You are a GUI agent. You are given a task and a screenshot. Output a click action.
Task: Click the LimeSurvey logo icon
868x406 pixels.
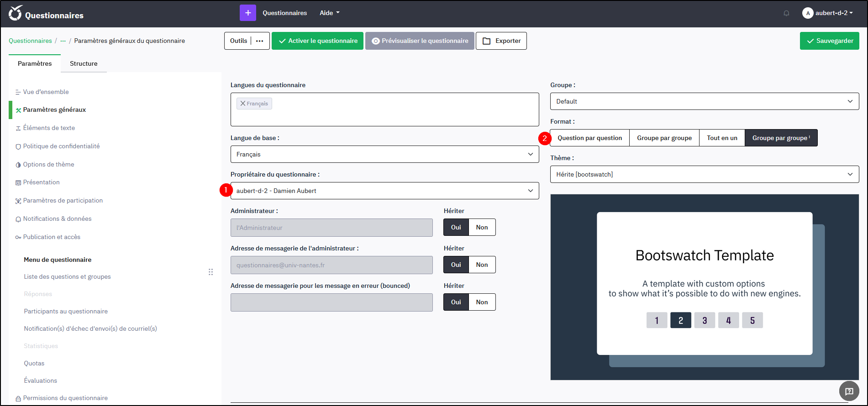click(x=15, y=13)
